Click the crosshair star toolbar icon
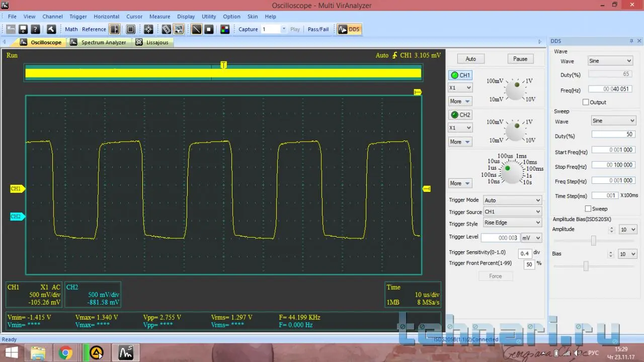644x362 pixels. (148, 29)
